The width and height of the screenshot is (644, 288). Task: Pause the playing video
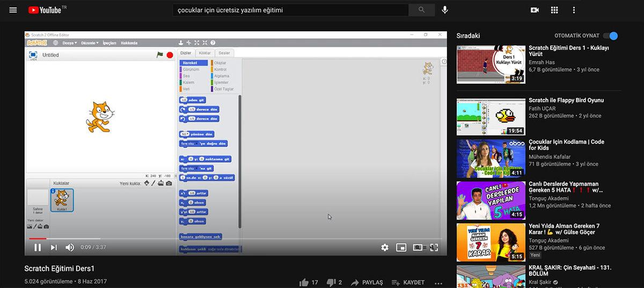38,247
